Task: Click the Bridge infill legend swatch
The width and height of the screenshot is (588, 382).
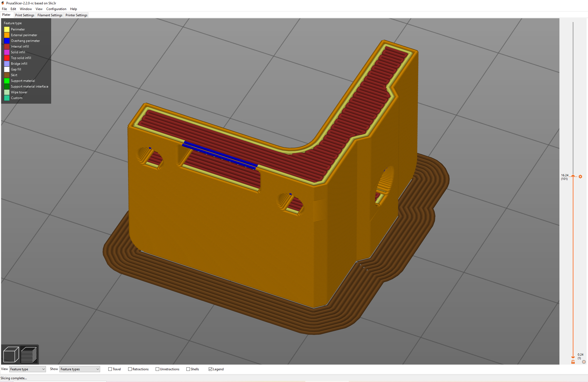Action: tap(7, 64)
